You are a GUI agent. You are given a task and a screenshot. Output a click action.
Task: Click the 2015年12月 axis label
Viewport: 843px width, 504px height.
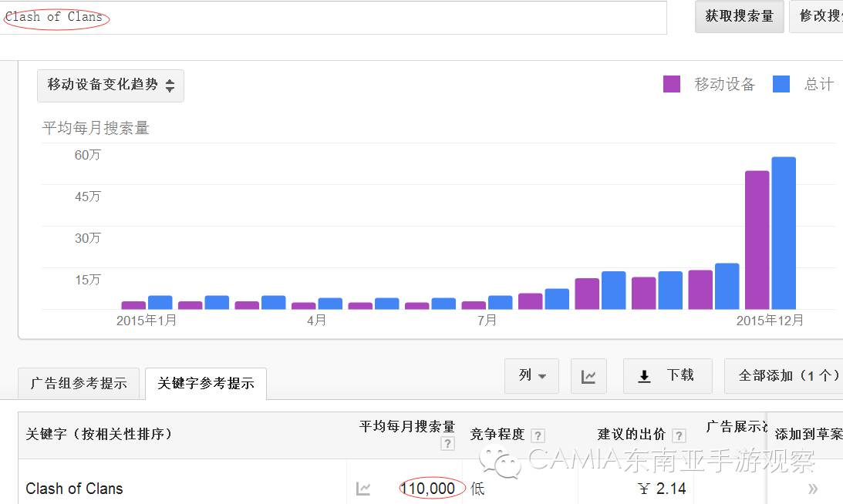(770, 321)
